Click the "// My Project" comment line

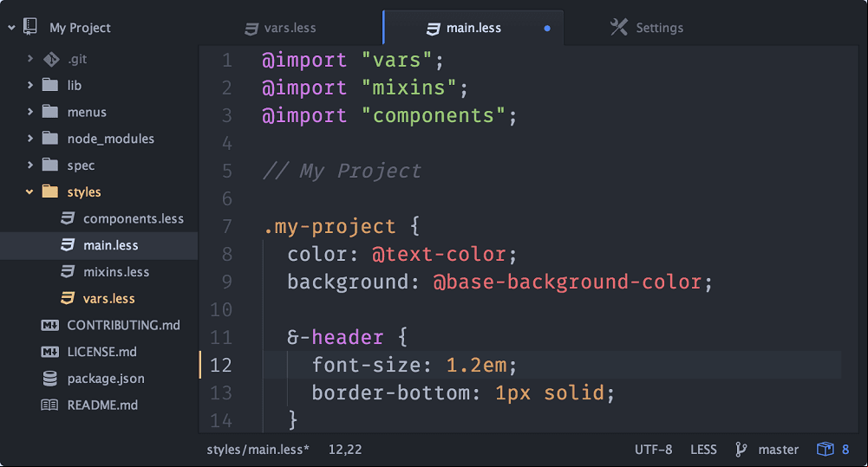[x=343, y=171]
